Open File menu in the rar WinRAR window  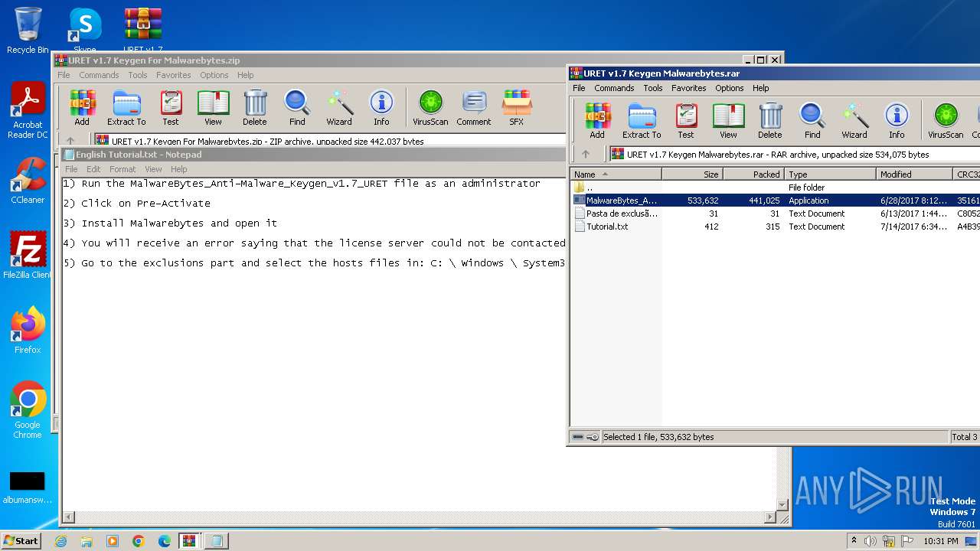pos(579,88)
